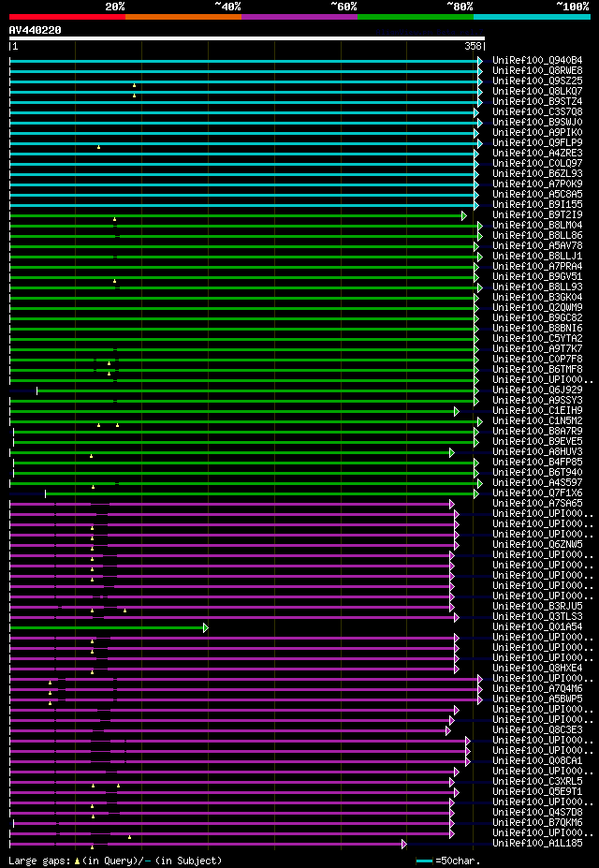Click the yellow gap marker under B9T2I9 alignment

coord(114,219)
